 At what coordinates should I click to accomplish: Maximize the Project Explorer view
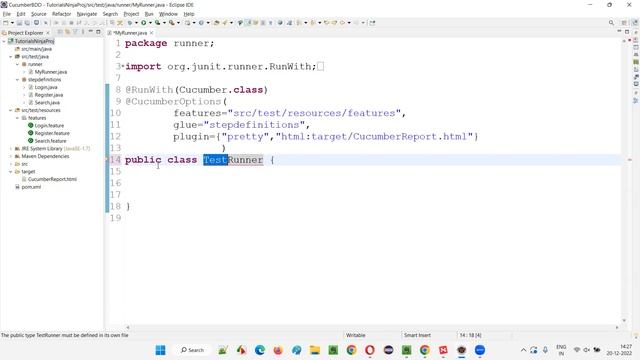[x=98, y=32]
